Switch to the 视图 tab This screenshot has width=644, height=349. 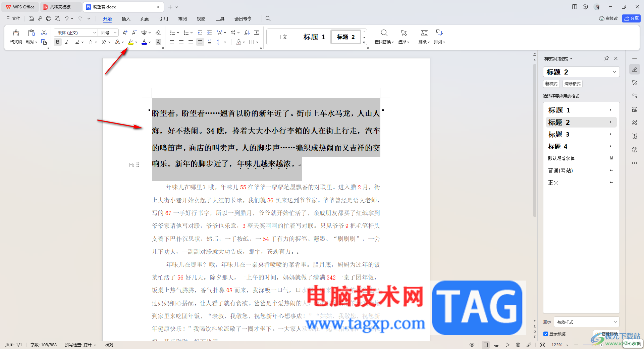(x=201, y=19)
